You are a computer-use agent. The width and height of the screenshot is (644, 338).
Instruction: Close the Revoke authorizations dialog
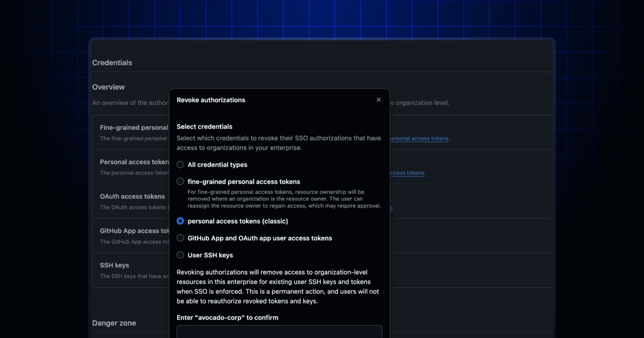coord(378,100)
